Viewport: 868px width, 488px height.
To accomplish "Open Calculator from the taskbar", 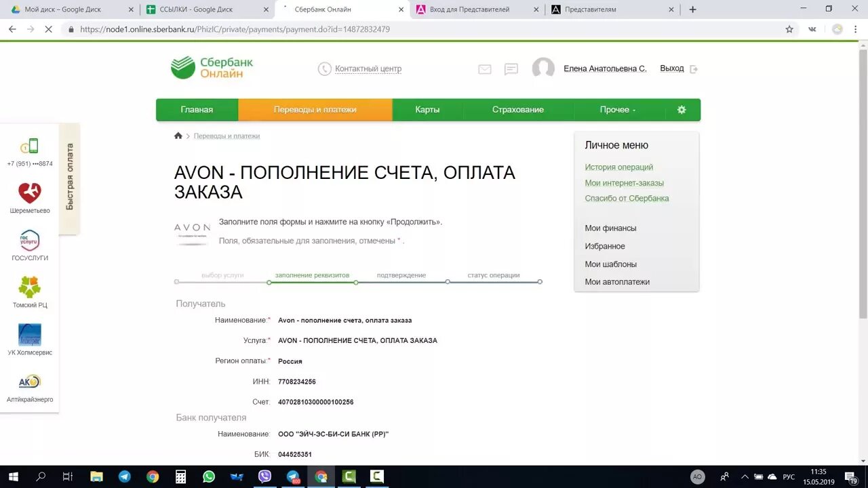I will [x=180, y=476].
